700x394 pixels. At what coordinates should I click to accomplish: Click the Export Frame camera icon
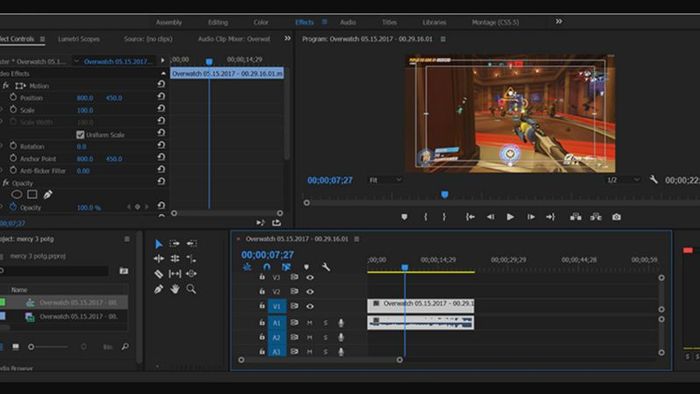617,217
